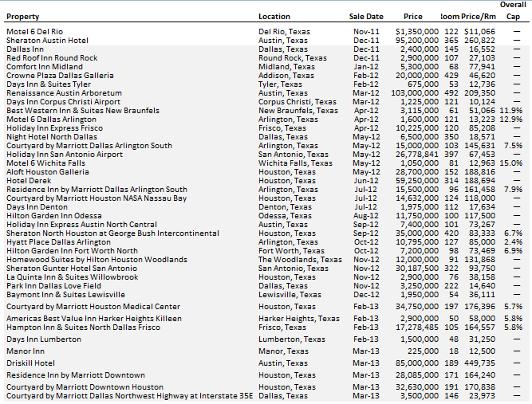This screenshot has height=404, width=532.
Task: Select the 26,778,841 price cell
Action: [x=417, y=155]
